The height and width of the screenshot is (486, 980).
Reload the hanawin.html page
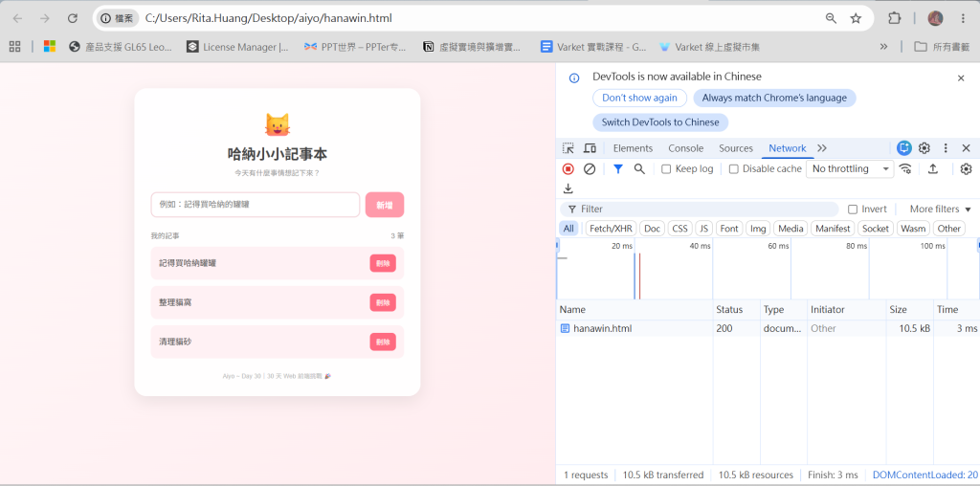73,18
